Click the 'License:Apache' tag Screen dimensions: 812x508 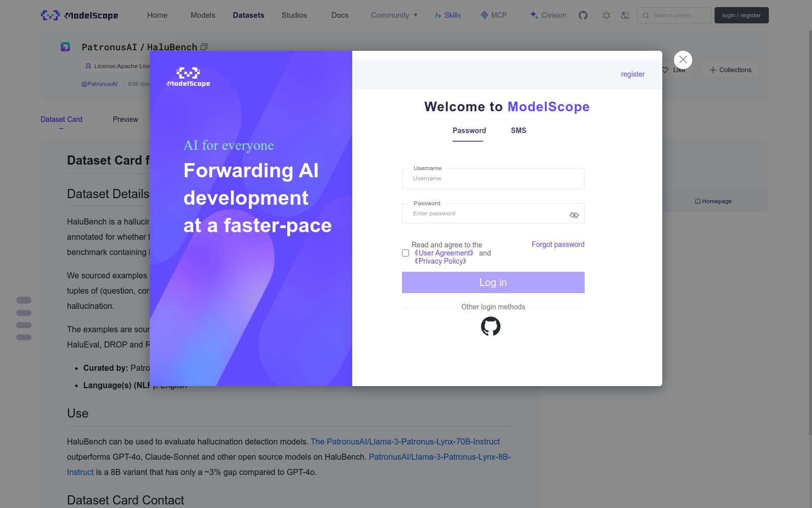[117, 66]
